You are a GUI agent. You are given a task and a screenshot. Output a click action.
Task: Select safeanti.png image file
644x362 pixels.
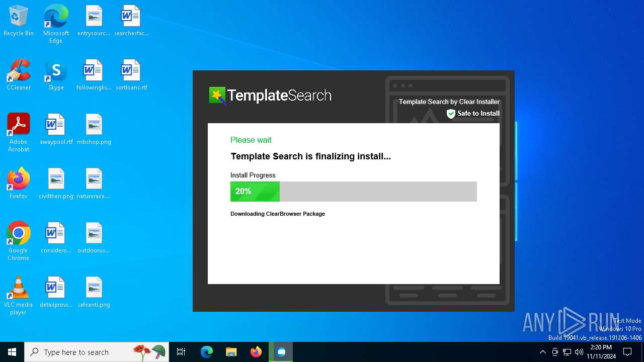pos(94,293)
